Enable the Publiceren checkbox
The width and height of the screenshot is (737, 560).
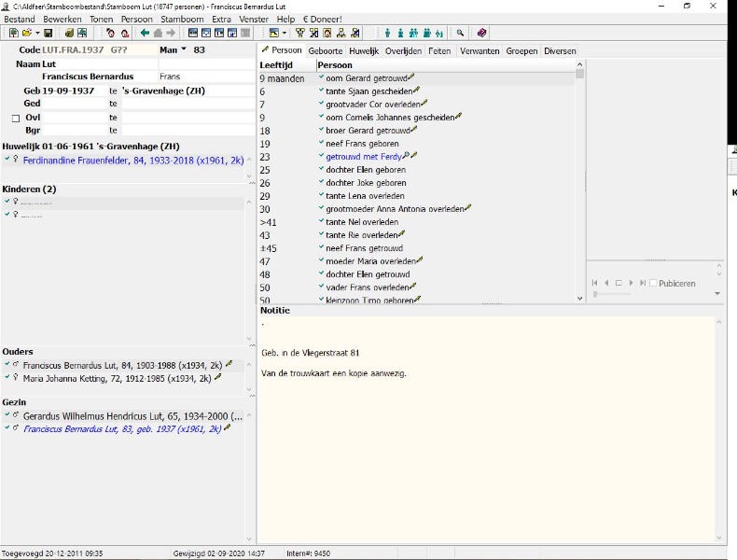653,283
